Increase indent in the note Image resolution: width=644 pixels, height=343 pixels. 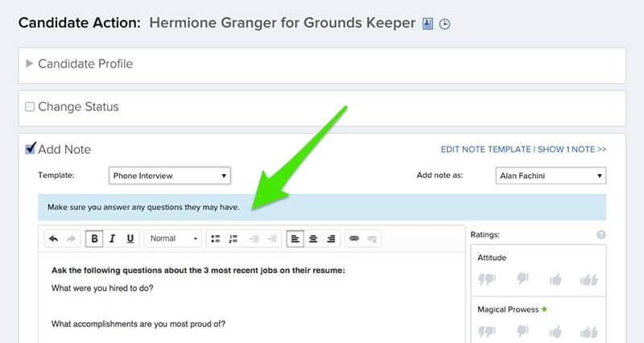(272, 238)
